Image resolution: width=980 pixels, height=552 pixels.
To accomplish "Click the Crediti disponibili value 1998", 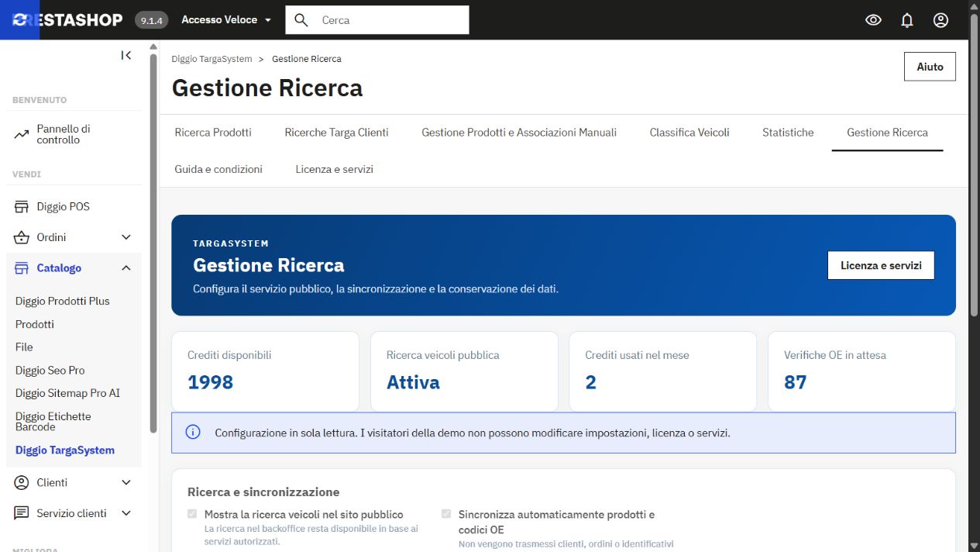I will point(210,382).
